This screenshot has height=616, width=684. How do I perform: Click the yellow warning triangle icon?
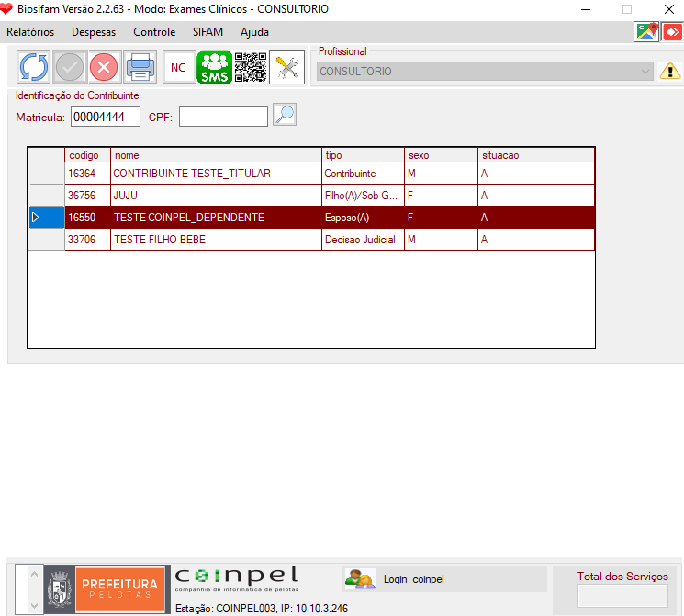click(x=669, y=71)
